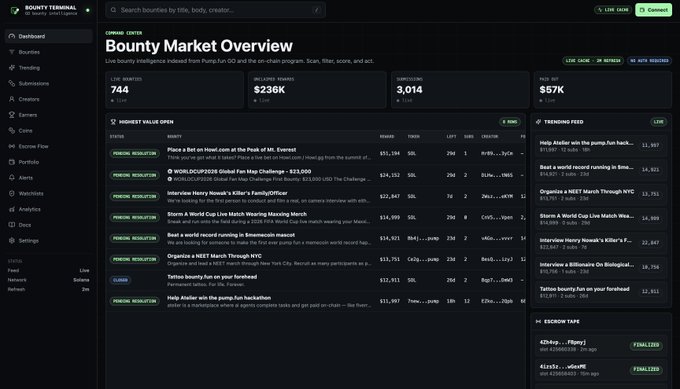Image resolution: width=680 pixels, height=389 pixels.
Task: Open the Live Bounties 744 stat card
Action: tap(174, 90)
